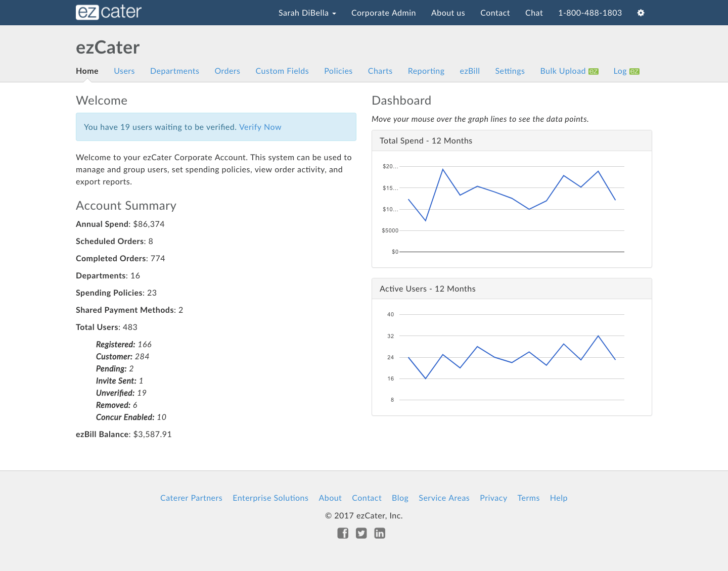
Task: View the Charts tab
Action: click(380, 71)
